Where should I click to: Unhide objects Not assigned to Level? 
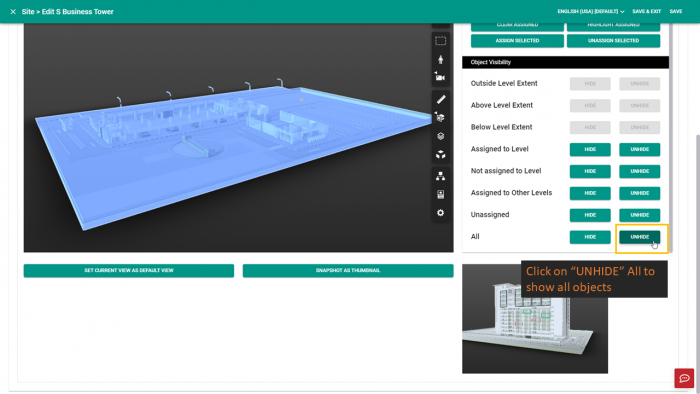coord(639,171)
